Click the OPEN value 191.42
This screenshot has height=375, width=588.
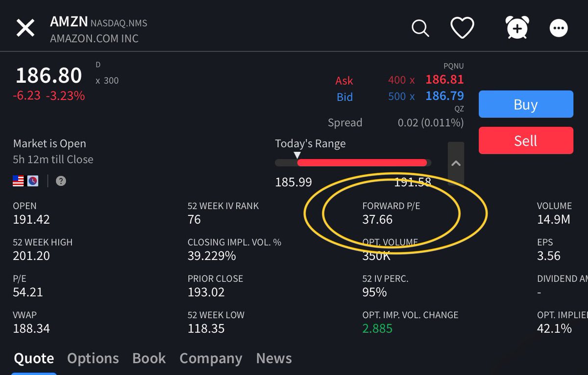click(x=31, y=219)
